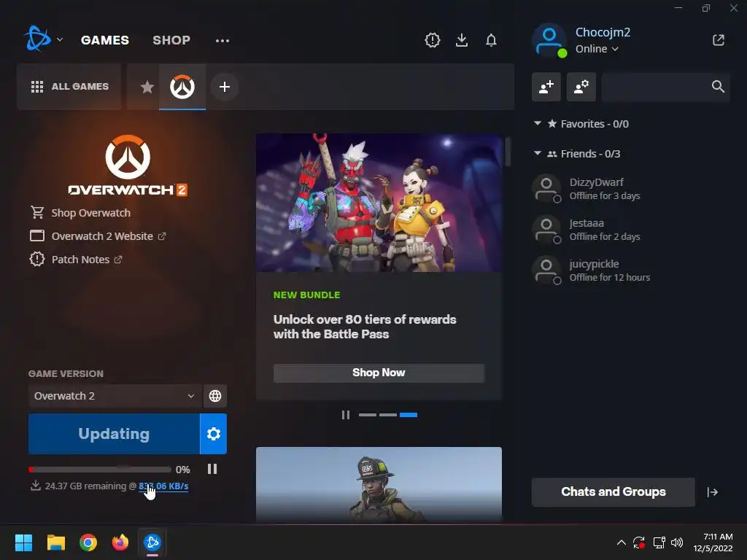Pause the news carousel

pyautogui.click(x=346, y=415)
